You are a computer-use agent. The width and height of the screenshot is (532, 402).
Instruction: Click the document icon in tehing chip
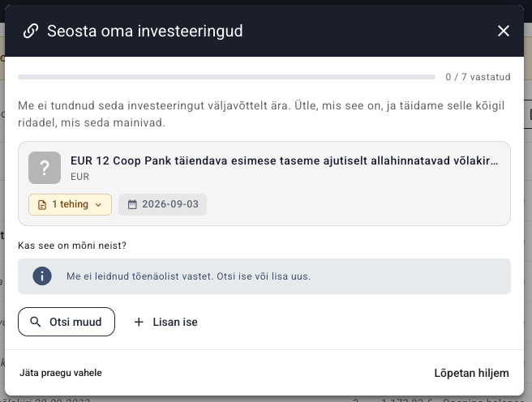point(42,205)
